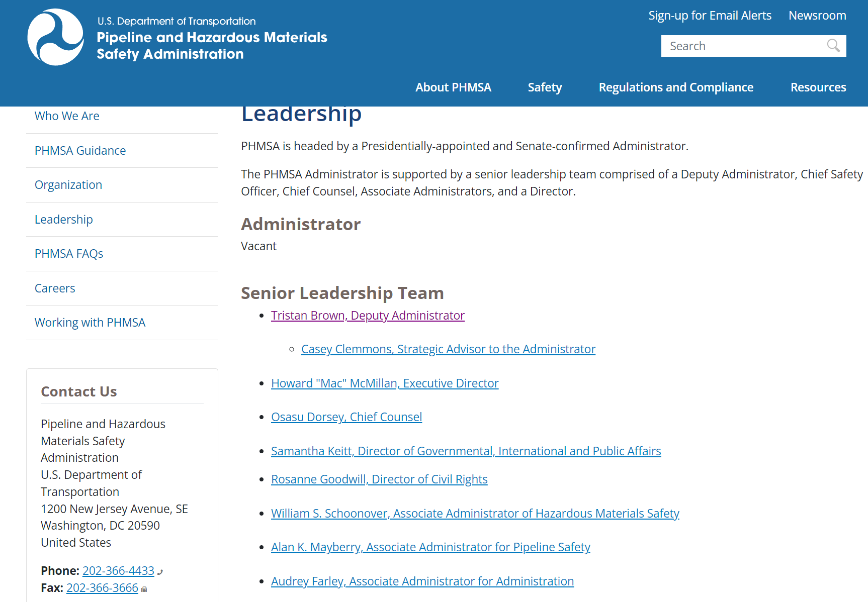The image size is (868, 602).
Task: Open Sign-up for Email Alerts
Action: (710, 16)
